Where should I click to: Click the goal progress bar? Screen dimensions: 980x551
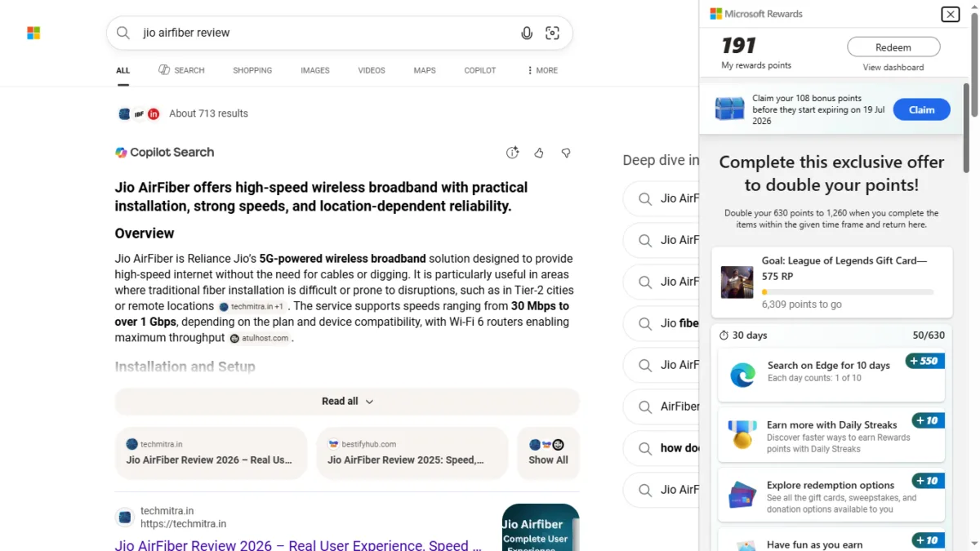point(848,291)
